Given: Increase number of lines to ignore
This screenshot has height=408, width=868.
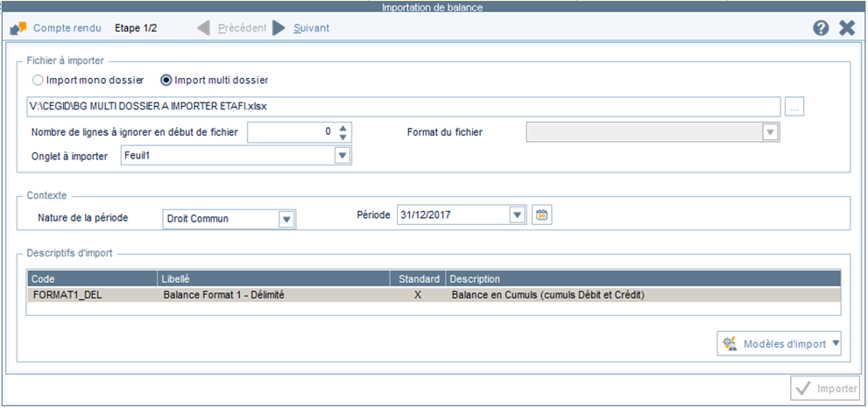Looking at the screenshot, I should [343, 127].
